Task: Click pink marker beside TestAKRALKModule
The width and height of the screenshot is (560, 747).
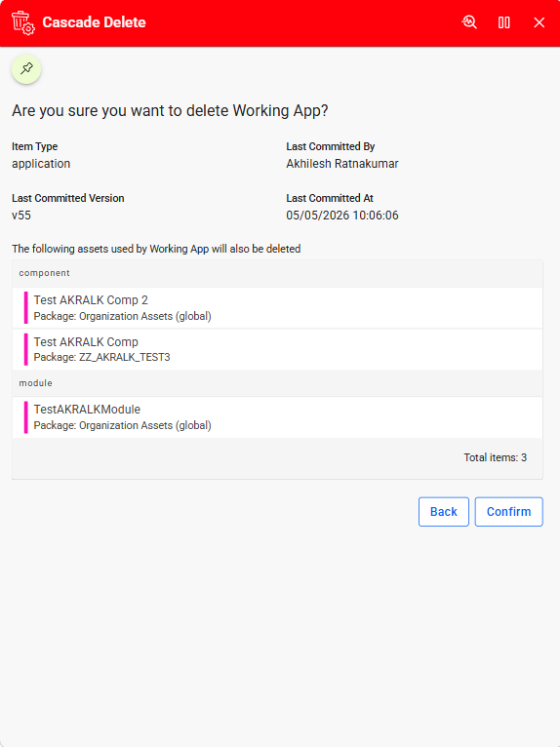Action: (25, 417)
